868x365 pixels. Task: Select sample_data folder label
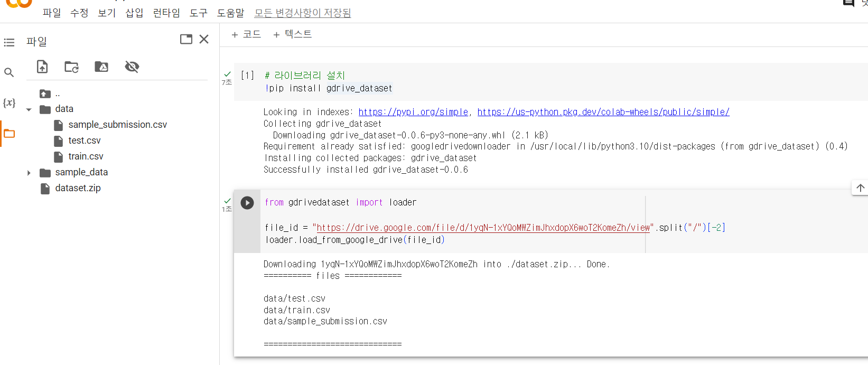tap(81, 172)
